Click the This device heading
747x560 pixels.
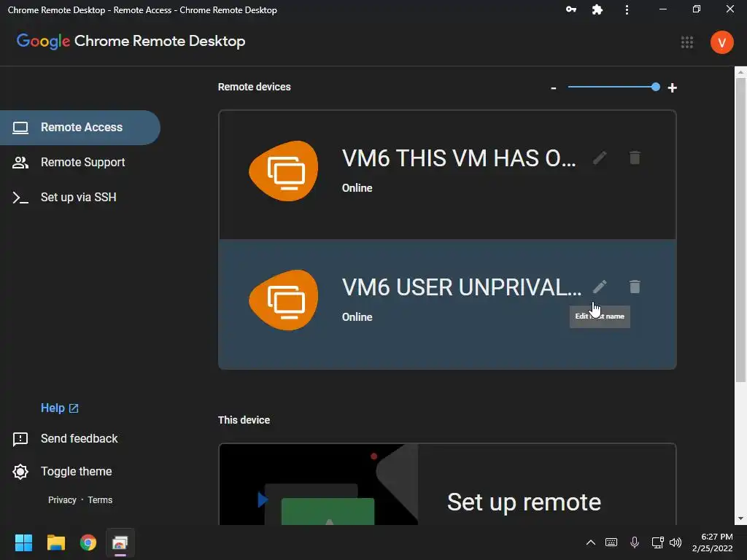pyautogui.click(x=244, y=420)
